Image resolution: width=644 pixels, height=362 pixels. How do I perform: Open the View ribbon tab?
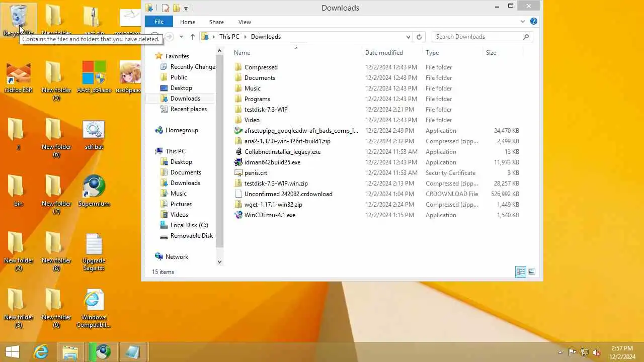pos(245,22)
